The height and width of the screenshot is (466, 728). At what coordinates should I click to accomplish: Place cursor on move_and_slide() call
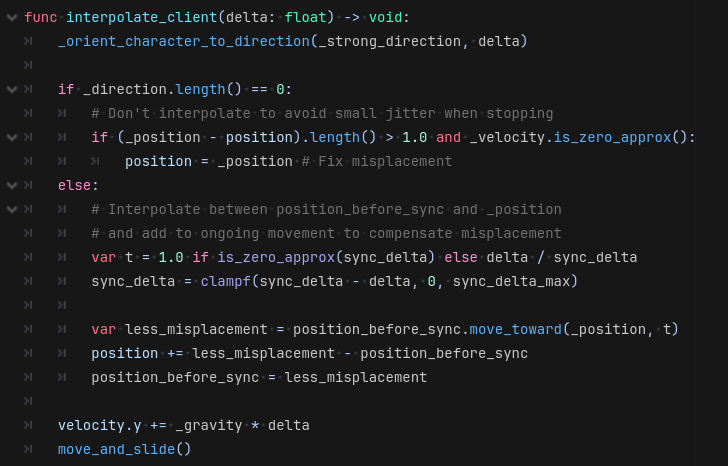[124, 449]
